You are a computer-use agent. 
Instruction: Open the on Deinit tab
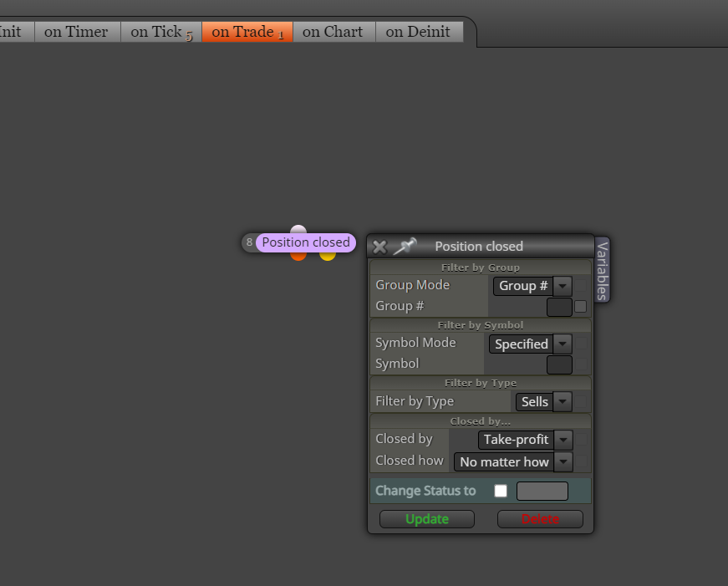coord(418,32)
